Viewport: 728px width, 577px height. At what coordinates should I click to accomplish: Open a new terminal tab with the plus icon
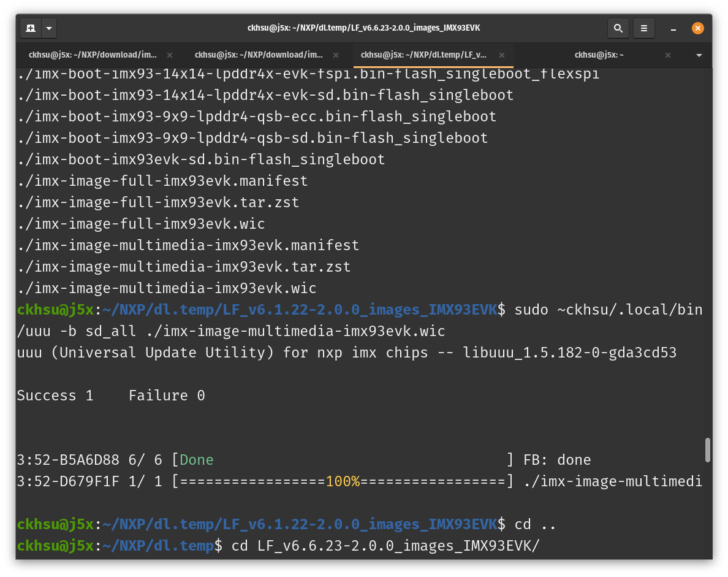coord(31,28)
